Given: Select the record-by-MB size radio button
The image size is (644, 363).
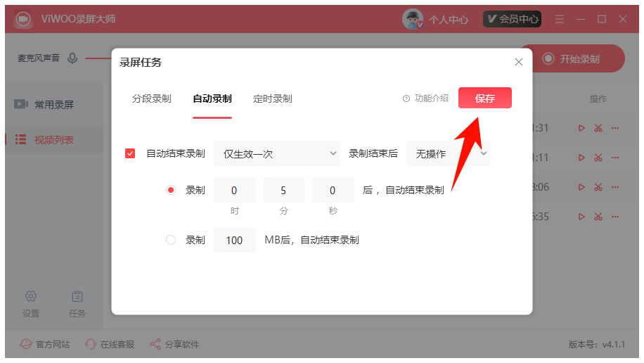Looking at the screenshot, I should point(171,240).
